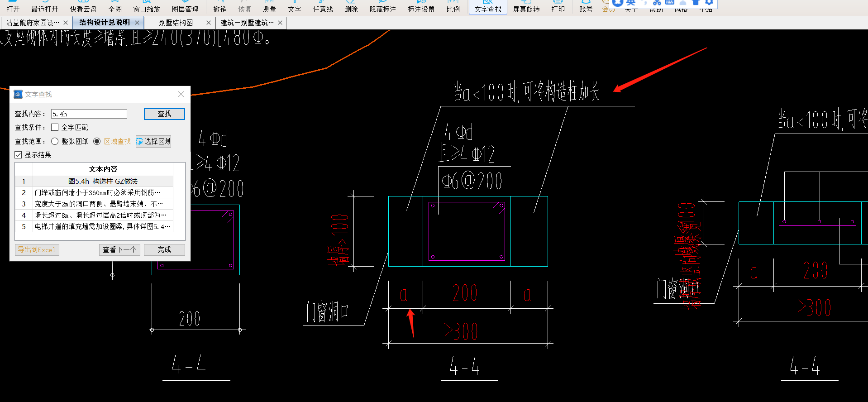868x402 pixels.
Task: Enable the 全字匹配 whole-word checkbox
Action: click(55, 127)
